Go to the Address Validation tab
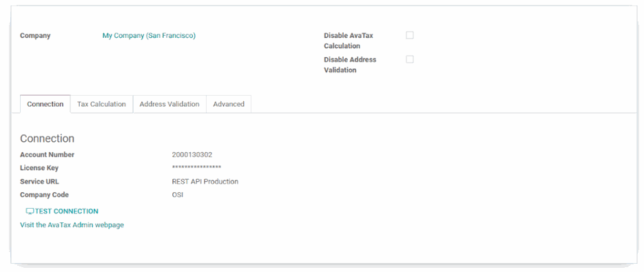The image size is (644, 272). tap(169, 104)
